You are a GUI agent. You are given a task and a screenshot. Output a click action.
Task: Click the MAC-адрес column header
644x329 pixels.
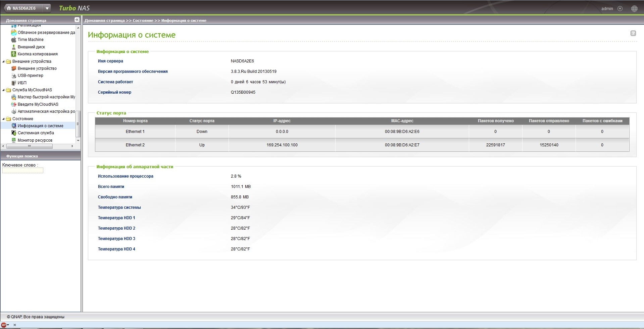pyautogui.click(x=402, y=121)
